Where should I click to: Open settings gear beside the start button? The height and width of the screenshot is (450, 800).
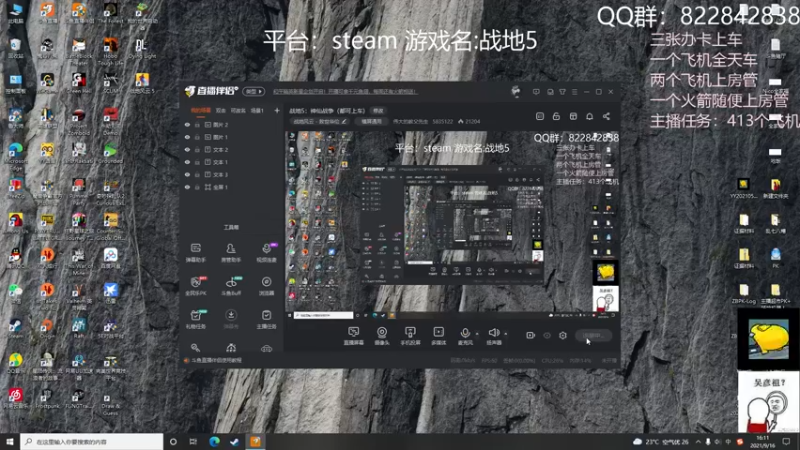pyautogui.click(x=563, y=335)
